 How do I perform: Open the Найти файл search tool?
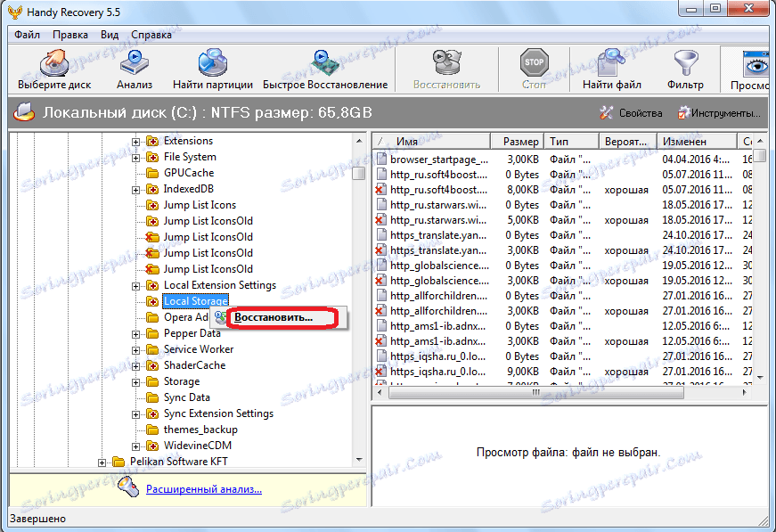612,70
